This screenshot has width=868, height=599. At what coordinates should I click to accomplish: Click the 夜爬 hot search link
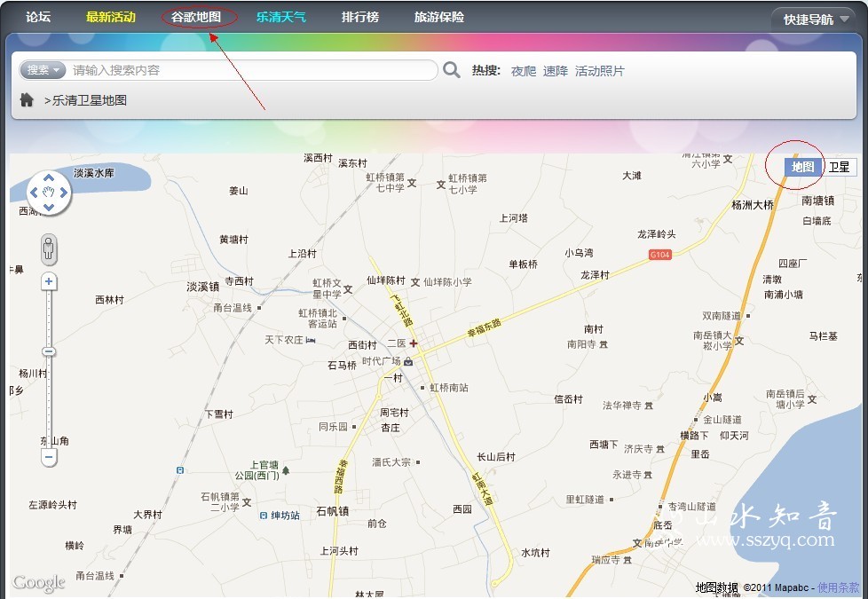coord(523,71)
